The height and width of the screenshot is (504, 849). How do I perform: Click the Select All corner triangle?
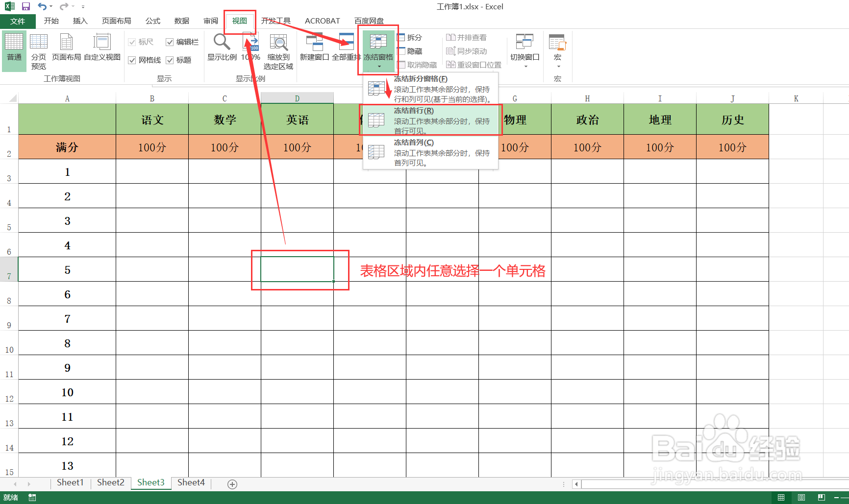(13, 98)
